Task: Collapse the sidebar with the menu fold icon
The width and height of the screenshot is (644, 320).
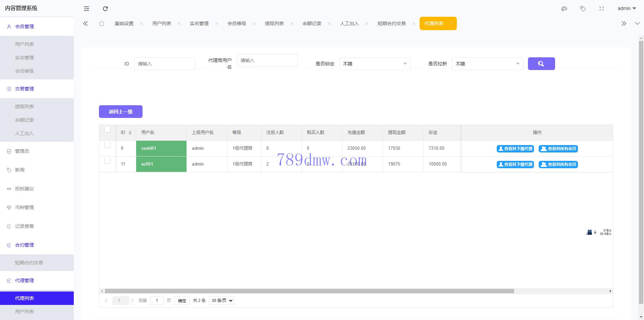Action: point(87,9)
